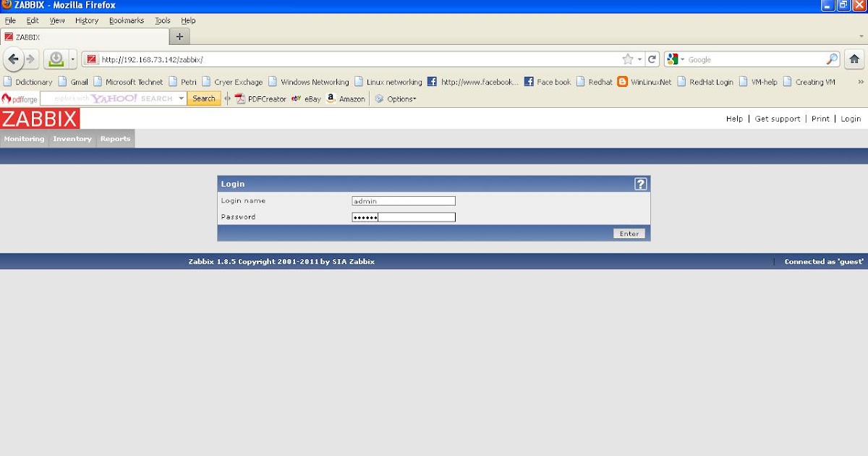The height and width of the screenshot is (456, 868).
Task: Click the pdfforge toolbar logo
Action: 20,98
